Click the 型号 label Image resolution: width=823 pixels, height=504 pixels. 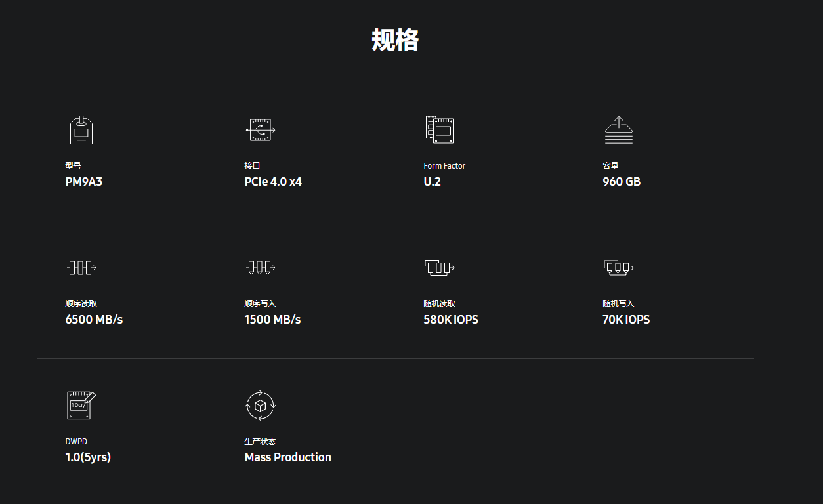point(74,166)
